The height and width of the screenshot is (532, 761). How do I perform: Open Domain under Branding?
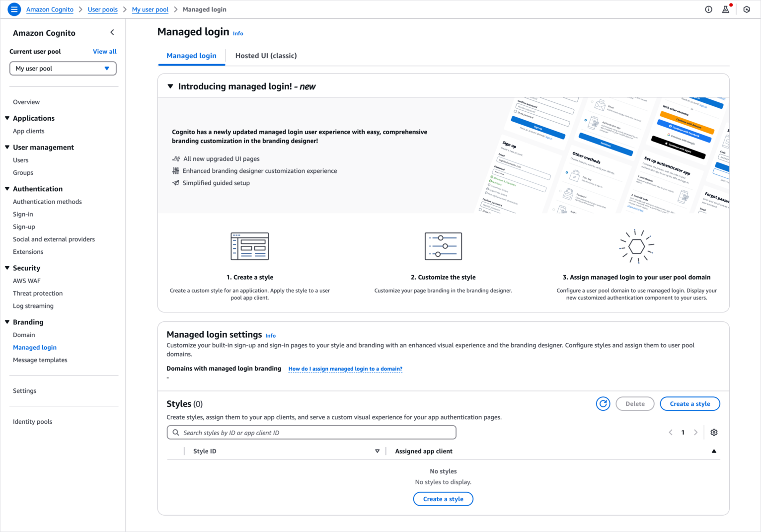24,335
